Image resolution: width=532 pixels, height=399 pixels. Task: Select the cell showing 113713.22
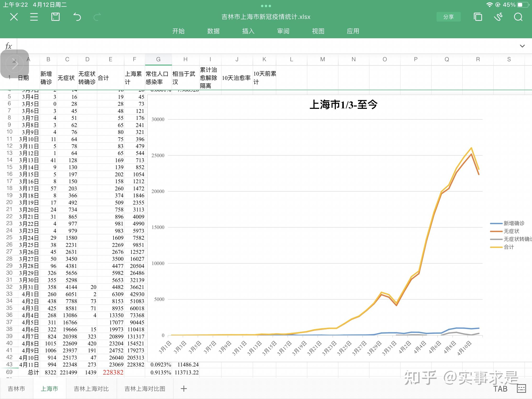186,372
